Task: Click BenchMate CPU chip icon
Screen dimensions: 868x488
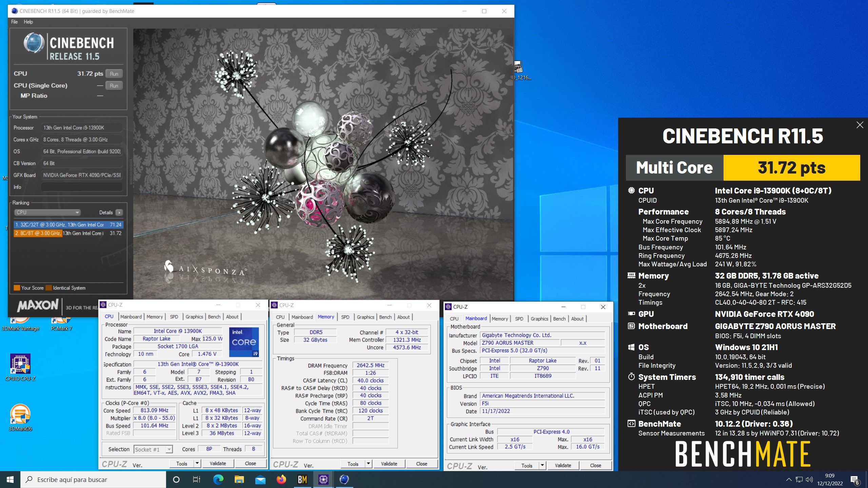Action: [631, 190]
